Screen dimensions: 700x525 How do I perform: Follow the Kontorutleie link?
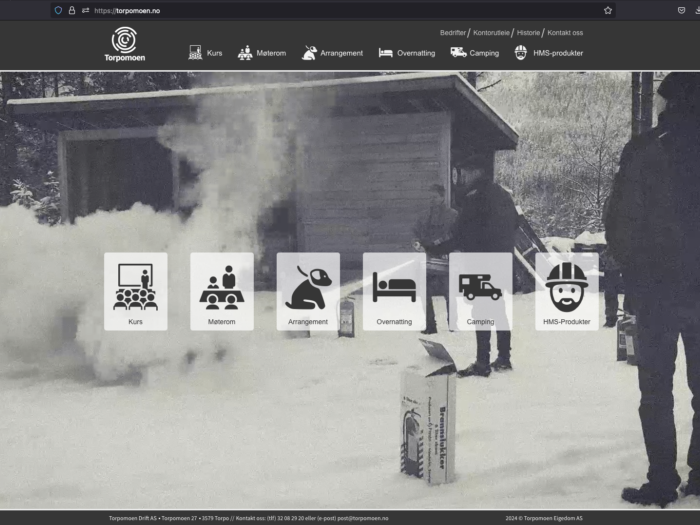pos(491,33)
